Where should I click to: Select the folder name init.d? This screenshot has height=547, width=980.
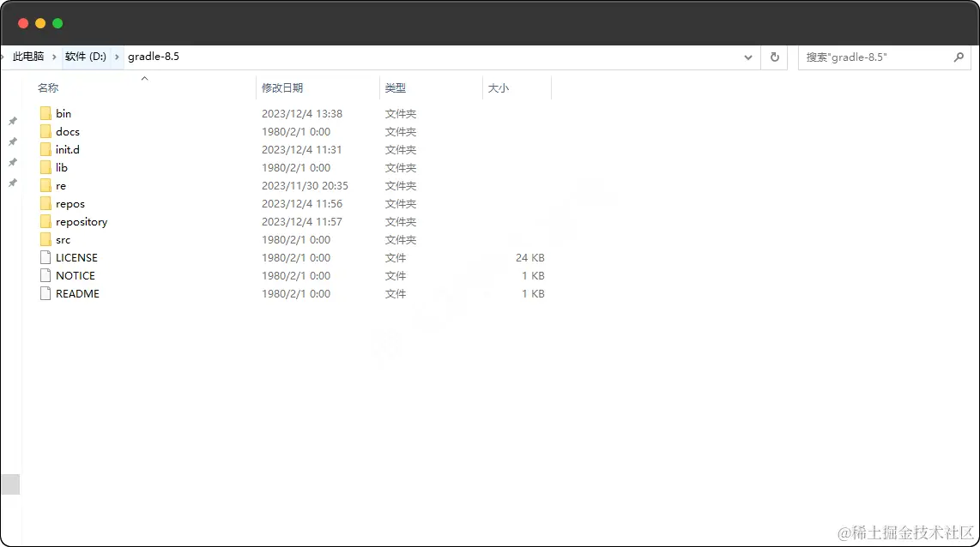pos(68,150)
